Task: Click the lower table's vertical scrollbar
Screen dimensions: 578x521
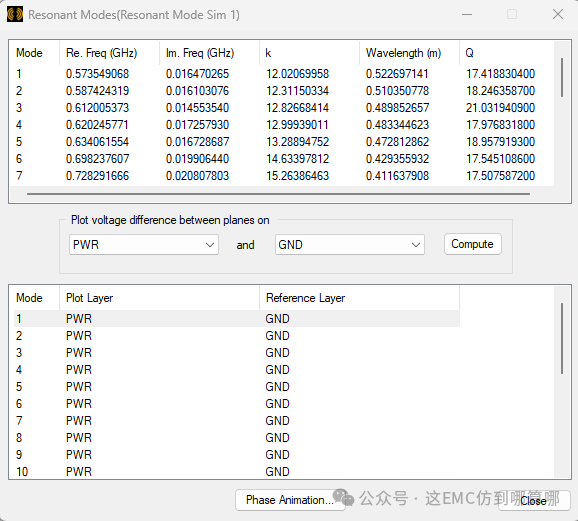Action: click(x=562, y=338)
